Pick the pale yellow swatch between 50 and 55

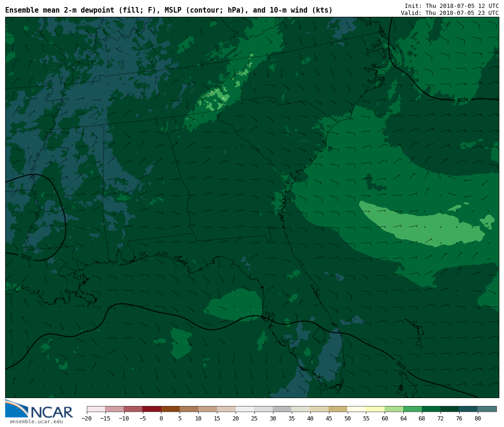(x=357, y=409)
